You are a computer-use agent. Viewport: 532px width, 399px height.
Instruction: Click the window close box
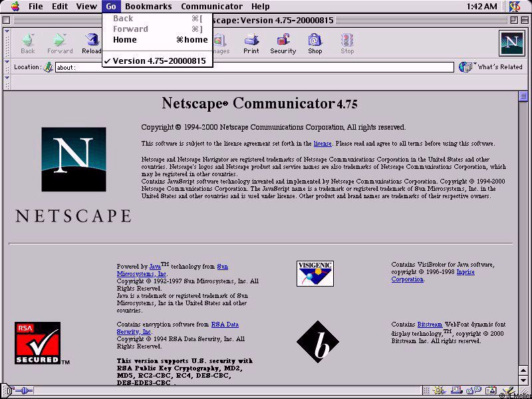click(x=6, y=21)
